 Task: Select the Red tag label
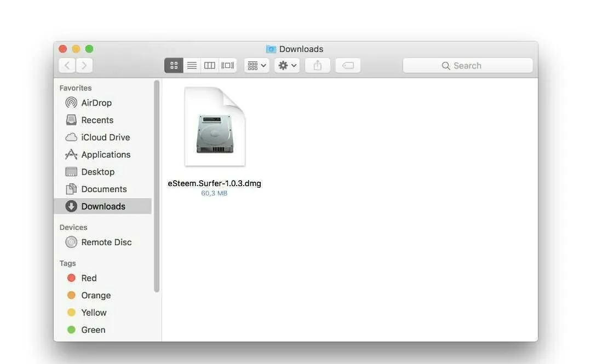[89, 278]
